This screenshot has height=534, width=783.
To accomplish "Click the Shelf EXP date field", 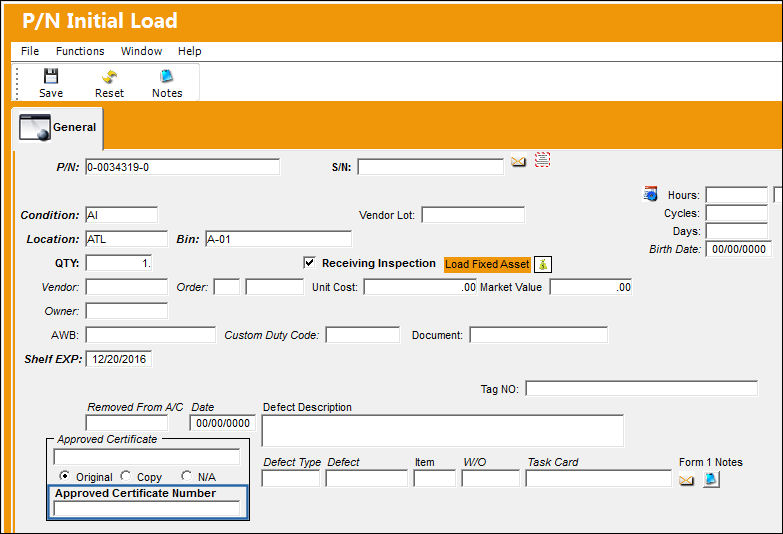I will (118, 359).
